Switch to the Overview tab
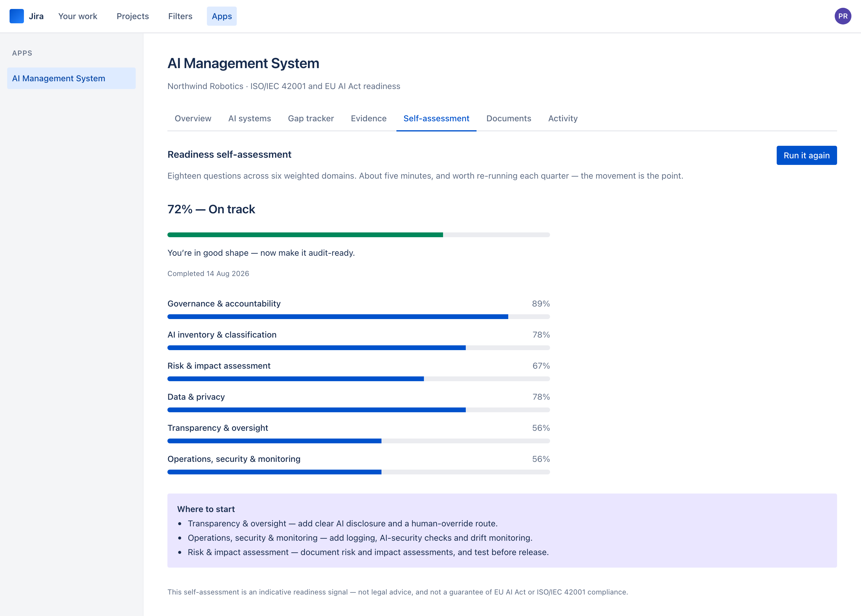861x616 pixels. click(x=193, y=118)
